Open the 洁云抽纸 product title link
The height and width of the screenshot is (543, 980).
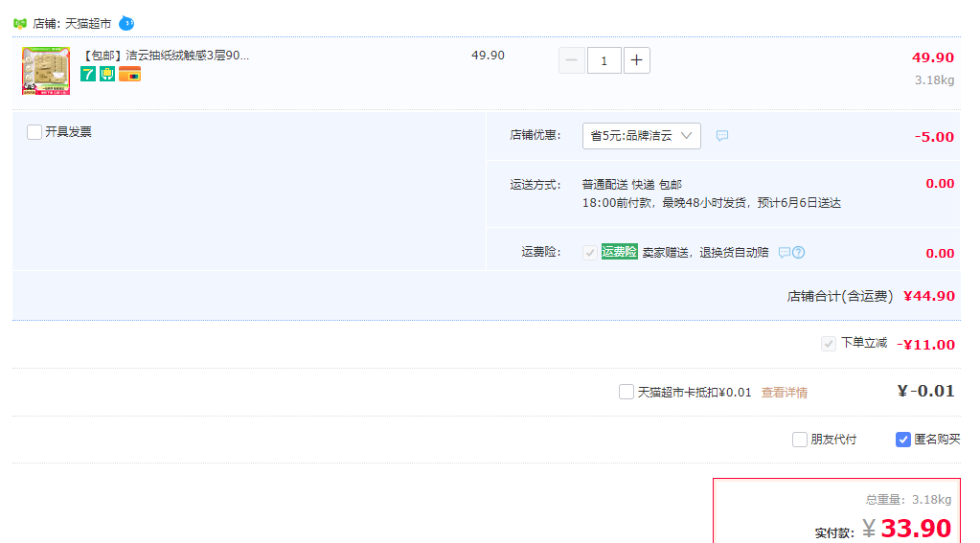click(166, 56)
